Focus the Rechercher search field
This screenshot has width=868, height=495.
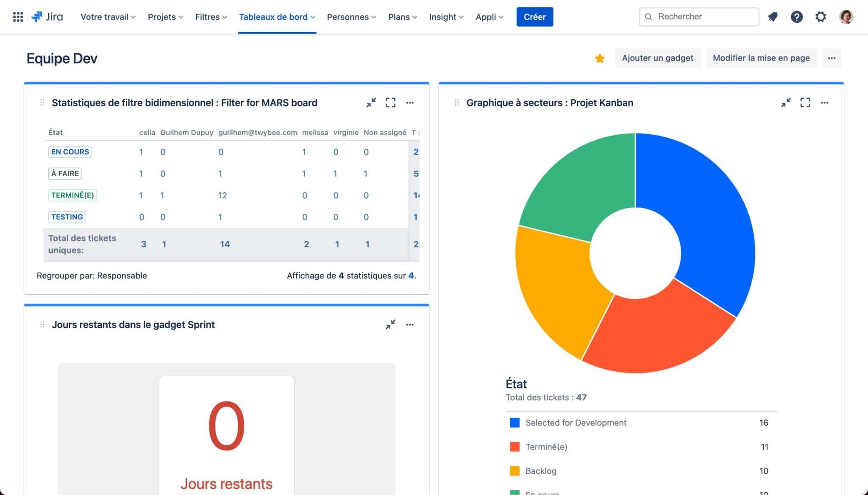pos(699,17)
